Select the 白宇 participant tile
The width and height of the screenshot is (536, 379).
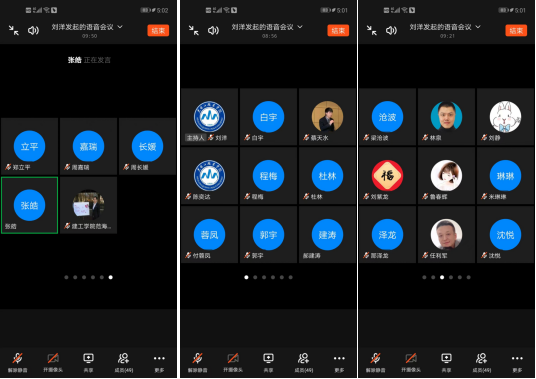(268, 117)
